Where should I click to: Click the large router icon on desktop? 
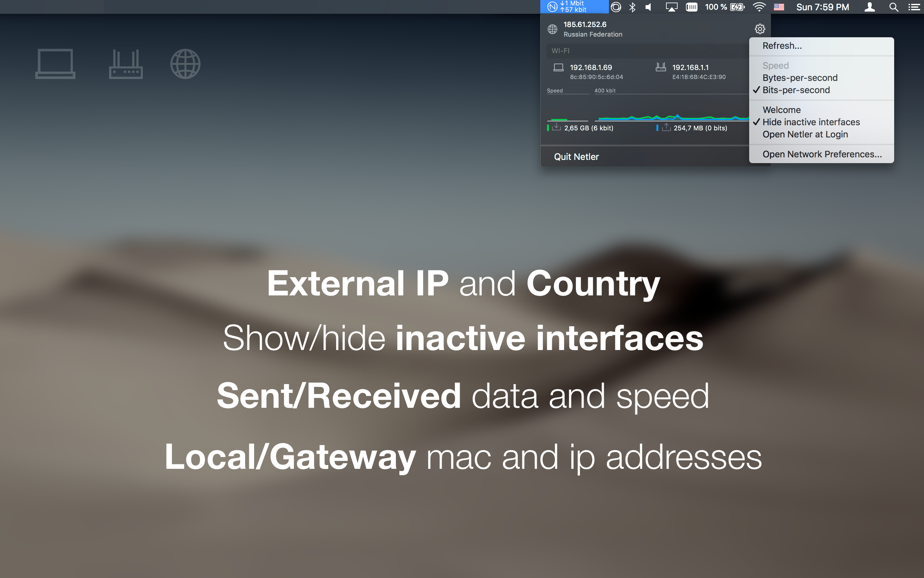pos(126,64)
